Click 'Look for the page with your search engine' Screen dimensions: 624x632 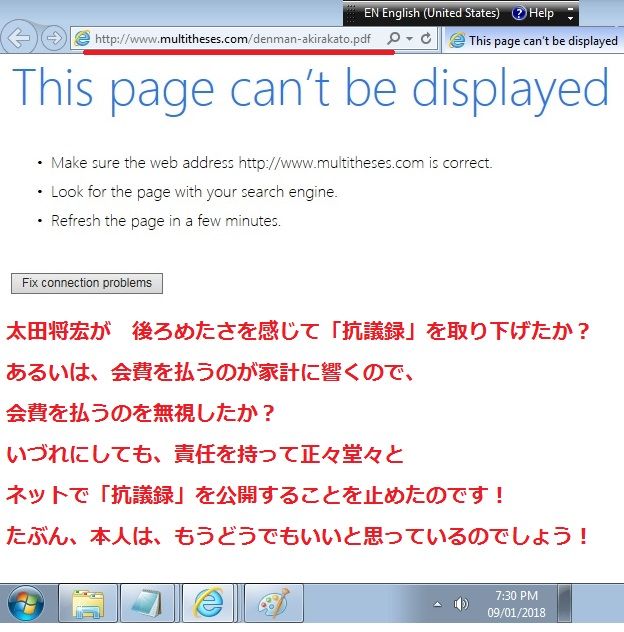coord(194,192)
